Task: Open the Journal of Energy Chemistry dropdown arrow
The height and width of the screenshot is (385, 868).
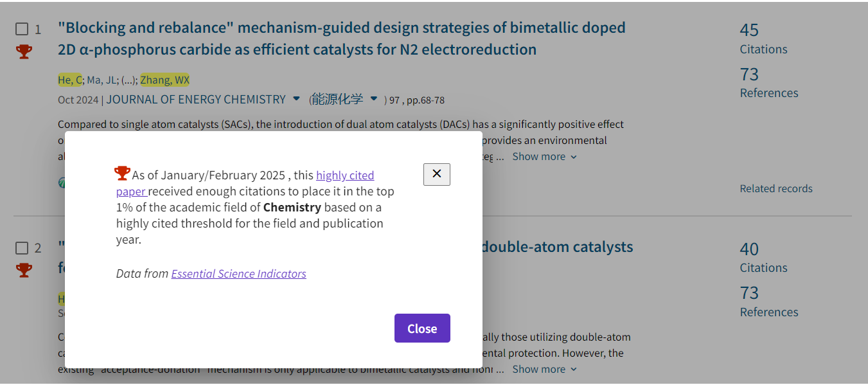Action: click(x=296, y=99)
